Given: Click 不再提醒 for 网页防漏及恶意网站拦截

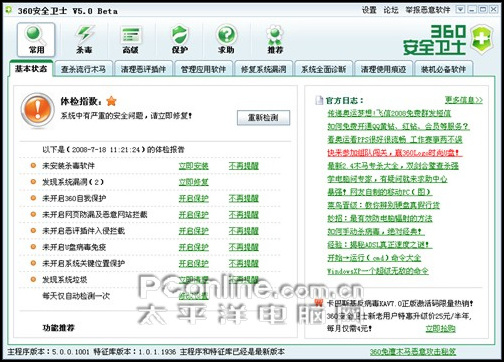Looking at the screenshot, I should point(244,215).
